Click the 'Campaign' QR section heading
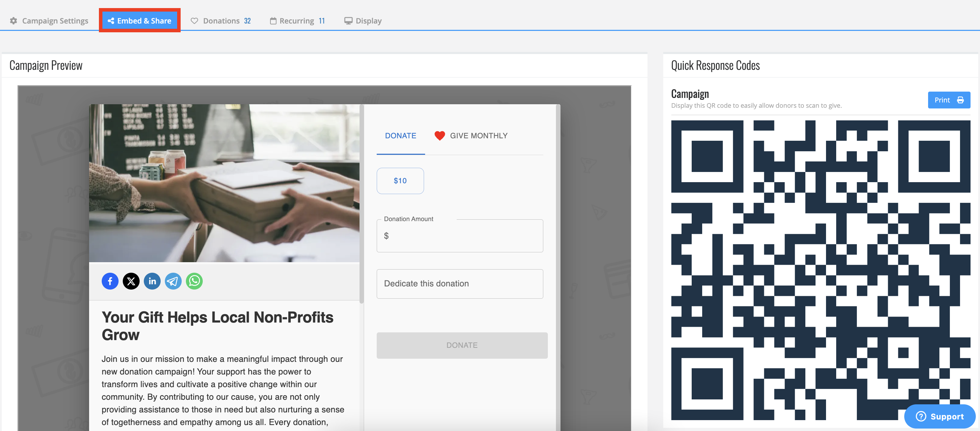The width and height of the screenshot is (980, 431). pyautogui.click(x=690, y=94)
